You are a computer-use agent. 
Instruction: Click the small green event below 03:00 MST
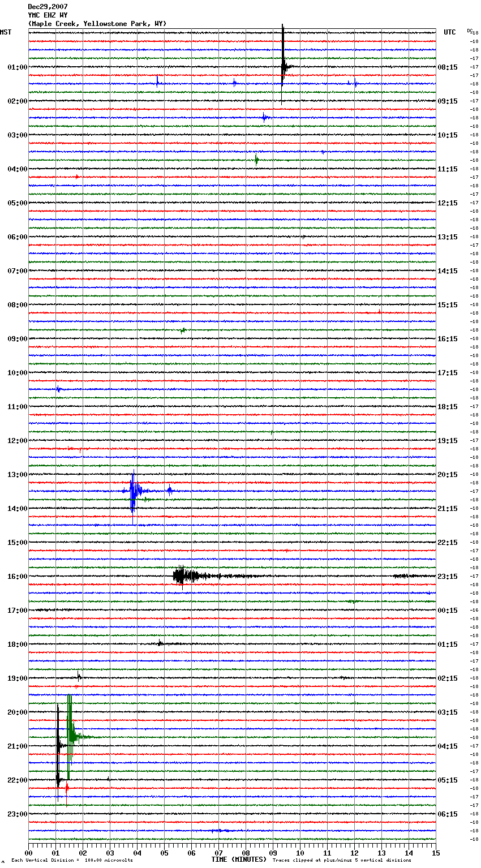pyautogui.click(x=256, y=160)
